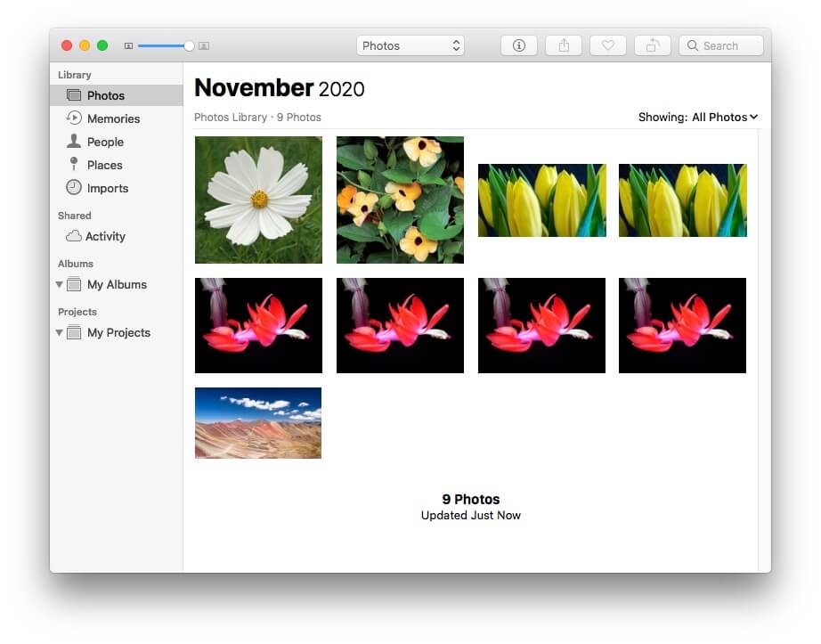Click inside the Search field

tap(721, 45)
